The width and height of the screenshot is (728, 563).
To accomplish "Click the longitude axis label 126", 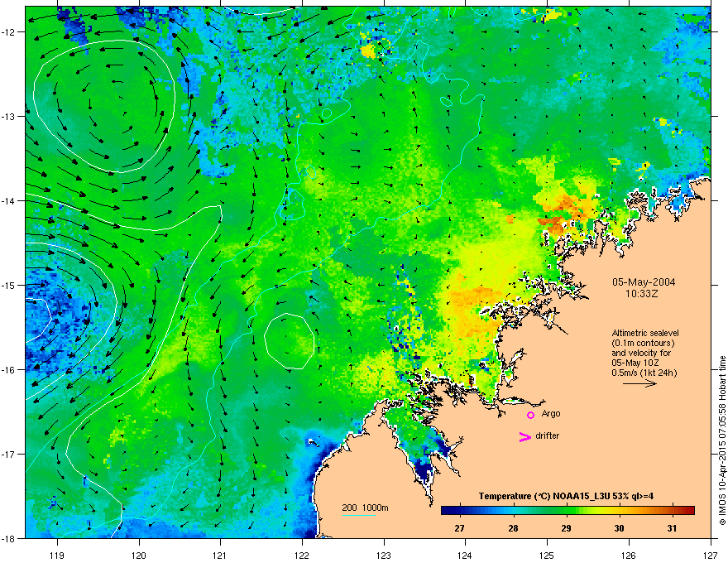I will [629, 555].
